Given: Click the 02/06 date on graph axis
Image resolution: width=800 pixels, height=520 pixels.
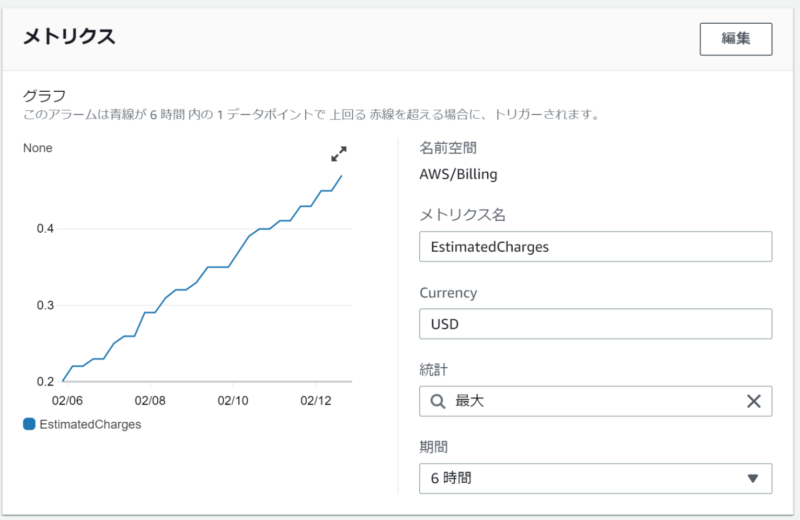Looking at the screenshot, I should (x=66, y=399).
